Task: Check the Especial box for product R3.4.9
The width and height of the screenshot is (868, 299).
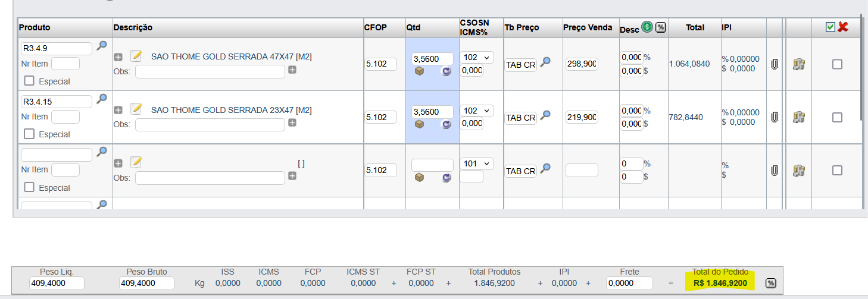Action: click(x=29, y=81)
